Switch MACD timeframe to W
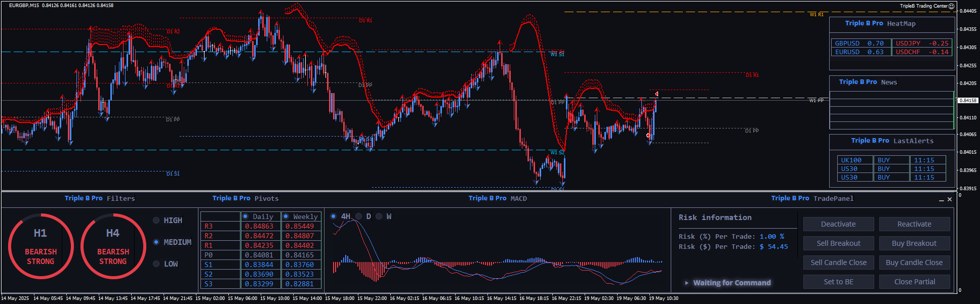The width and height of the screenshot is (980, 304). click(379, 216)
